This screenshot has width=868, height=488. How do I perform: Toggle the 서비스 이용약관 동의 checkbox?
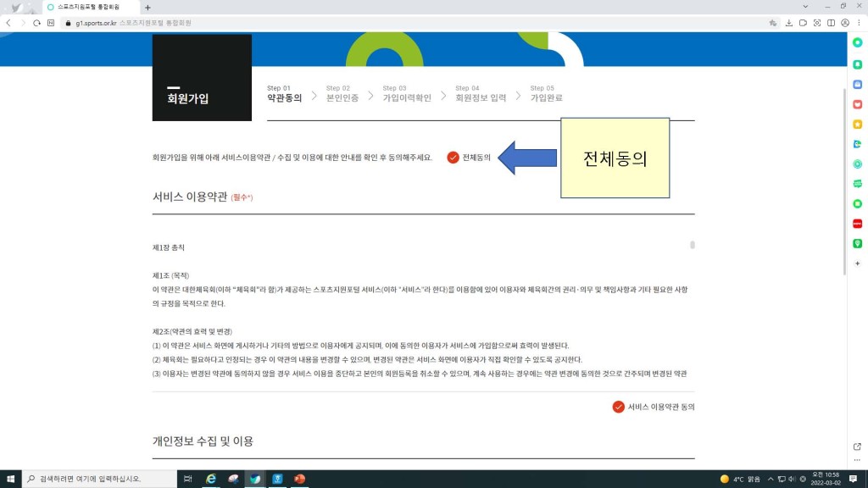pyautogui.click(x=618, y=407)
